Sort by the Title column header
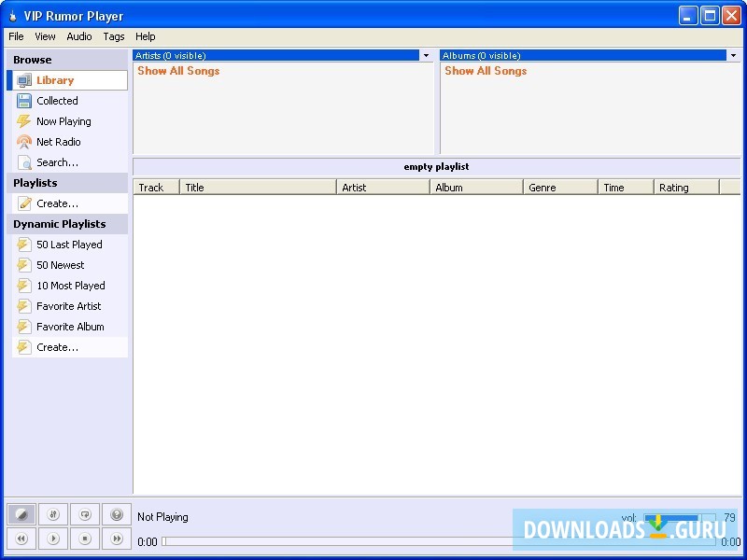 click(259, 188)
